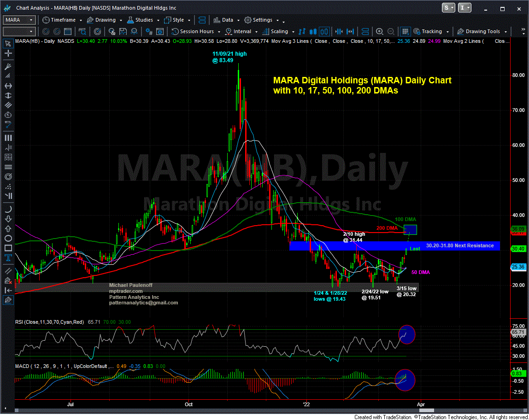Click the blue 30.20-31.80 Next Resistance band
The width and height of the screenshot is (529, 420).
click(394, 246)
